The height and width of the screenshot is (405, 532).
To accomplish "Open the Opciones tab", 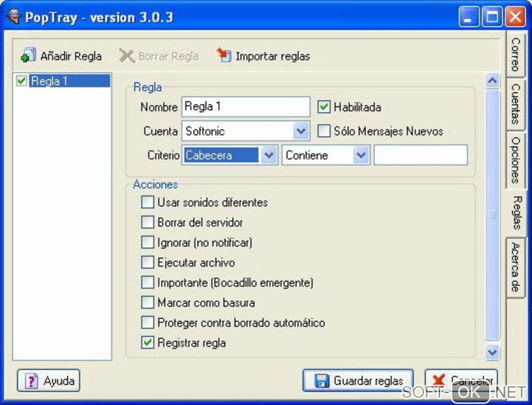I will (x=515, y=160).
